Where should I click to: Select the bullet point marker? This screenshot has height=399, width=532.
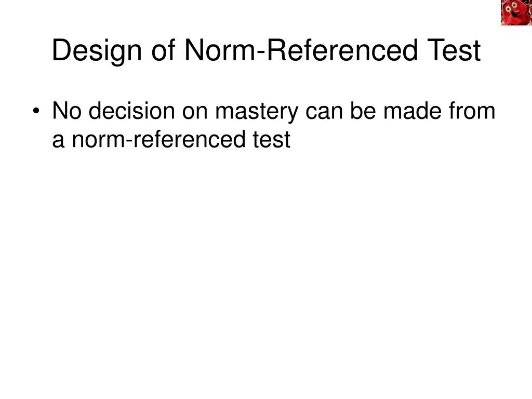tap(36, 112)
